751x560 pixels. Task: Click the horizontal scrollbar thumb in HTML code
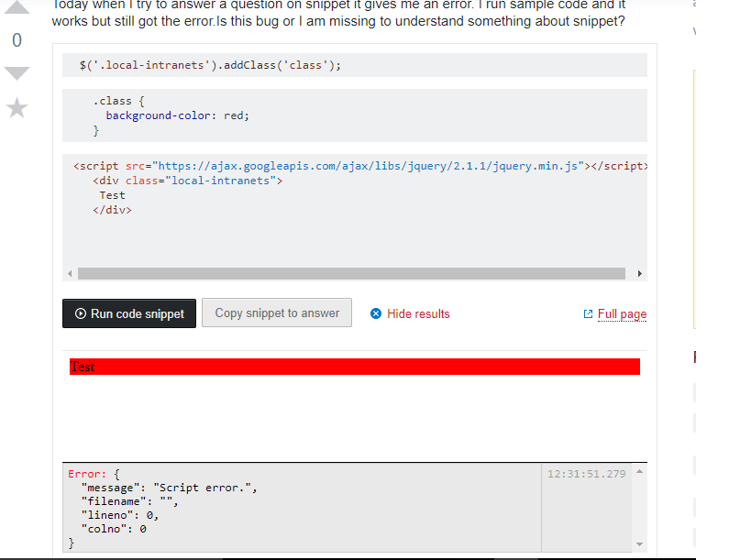pos(351,274)
